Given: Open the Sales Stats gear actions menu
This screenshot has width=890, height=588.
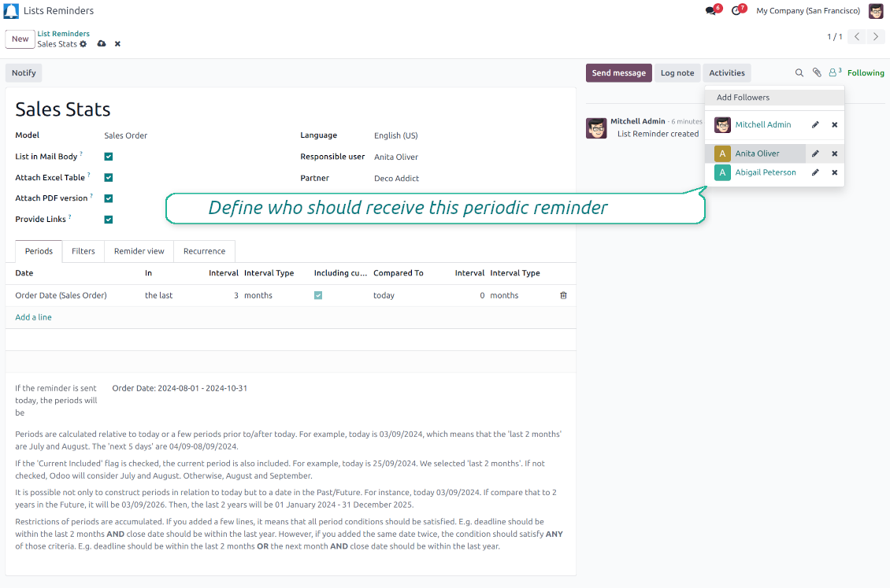Looking at the screenshot, I should (83, 44).
